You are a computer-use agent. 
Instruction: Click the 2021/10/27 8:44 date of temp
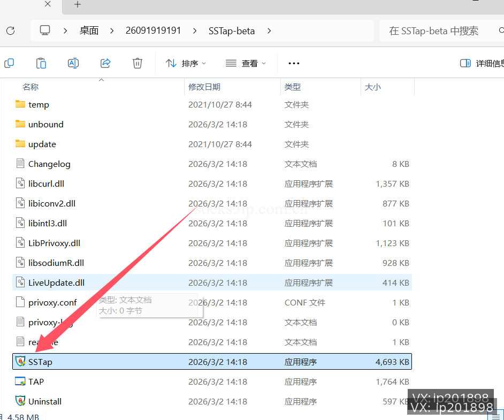(220, 105)
